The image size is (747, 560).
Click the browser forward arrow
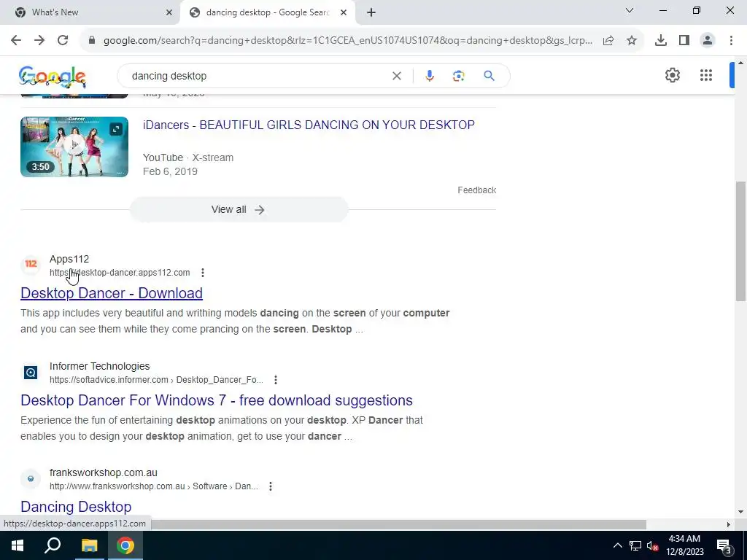click(39, 41)
